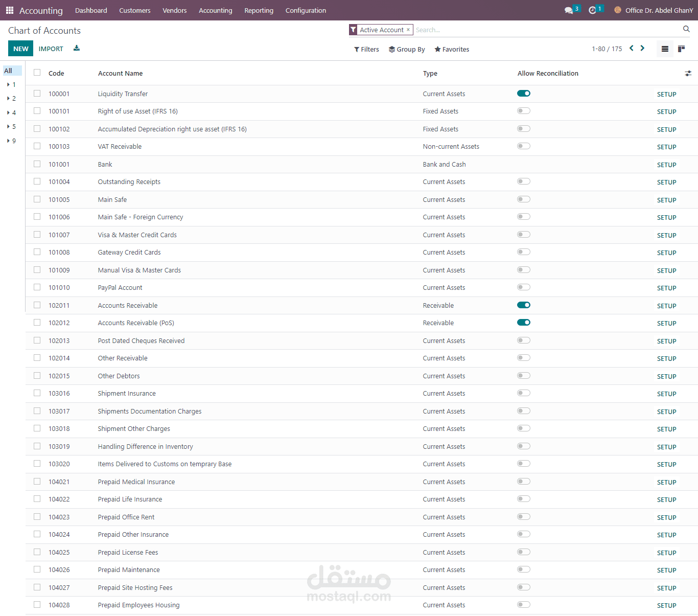Check the Liquidity Transfer row checkbox
The width and height of the screenshot is (698, 616).
tap(37, 94)
